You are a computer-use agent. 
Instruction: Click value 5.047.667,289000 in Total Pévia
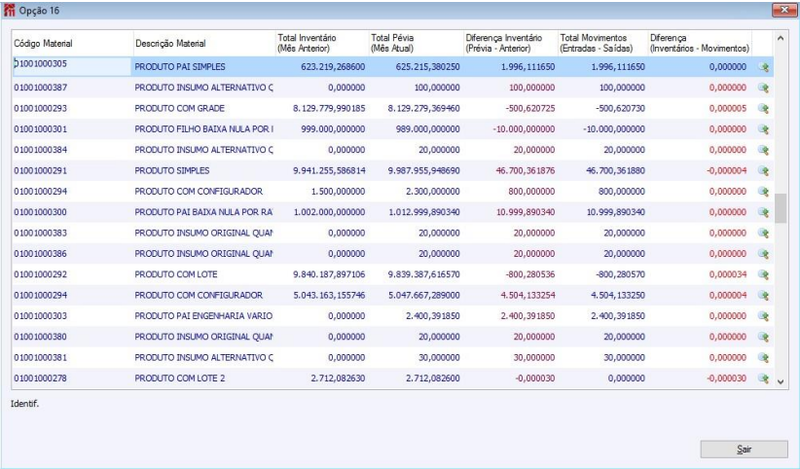[423, 295]
